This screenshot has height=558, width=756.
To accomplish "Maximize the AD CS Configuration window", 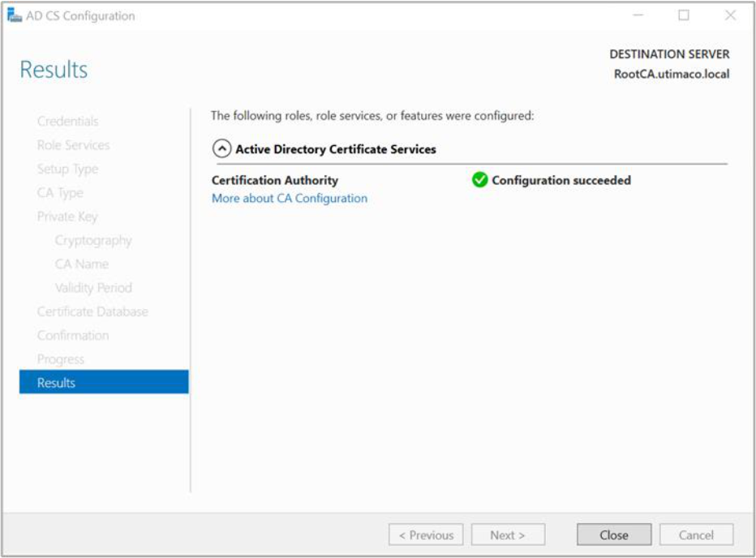I will click(x=684, y=15).
